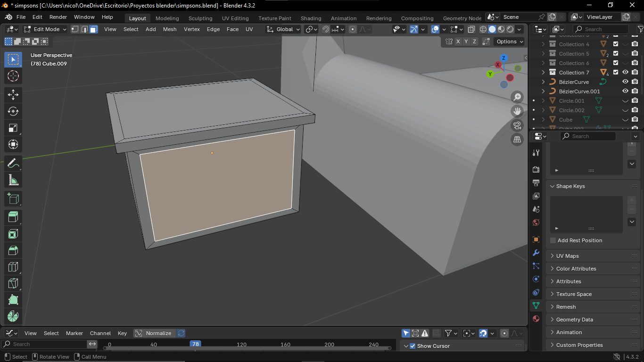Choose the Measure tool
The width and height of the screenshot is (644, 362).
(x=13, y=180)
